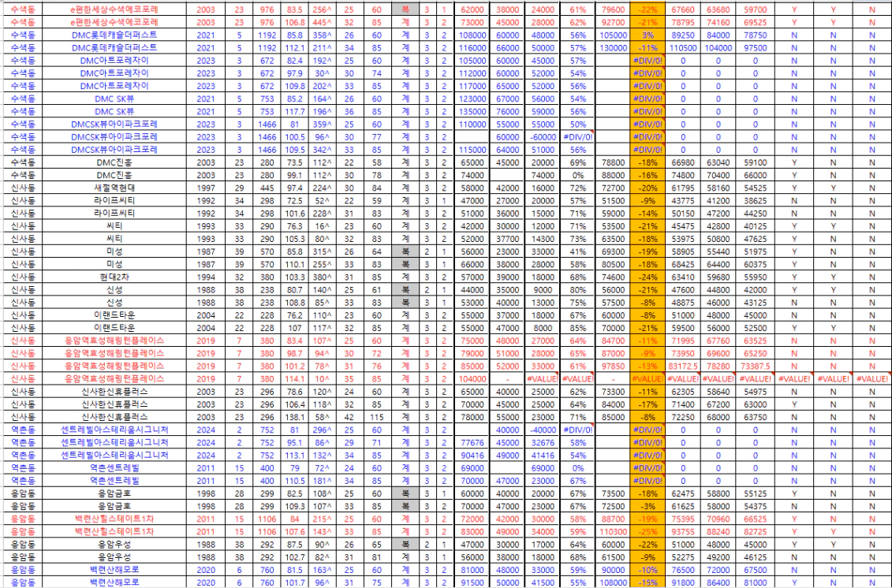Click the 83172.5 cell
The width and height of the screenshot is (892, 588).
(x=683, y=367)
